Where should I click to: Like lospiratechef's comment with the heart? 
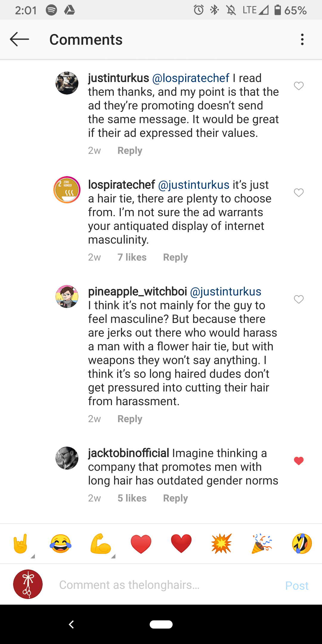pos(298,193)
